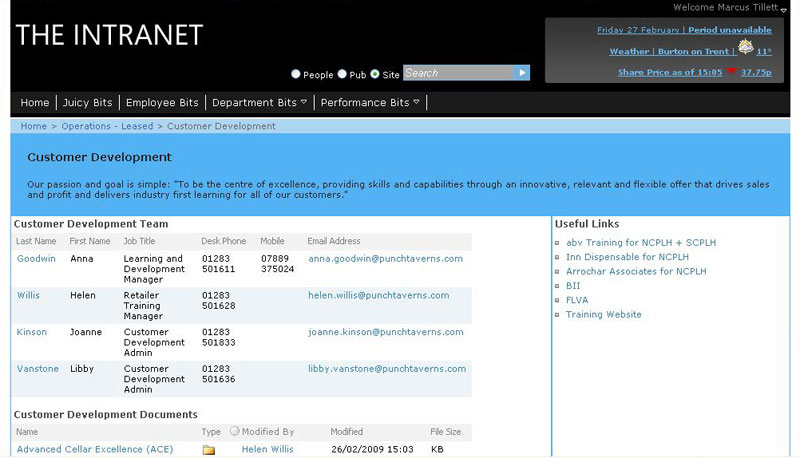Click the folder icon for Advanced Cellar Excellence
This screenshot has width=800, height=458.
[x=209, y=450]
